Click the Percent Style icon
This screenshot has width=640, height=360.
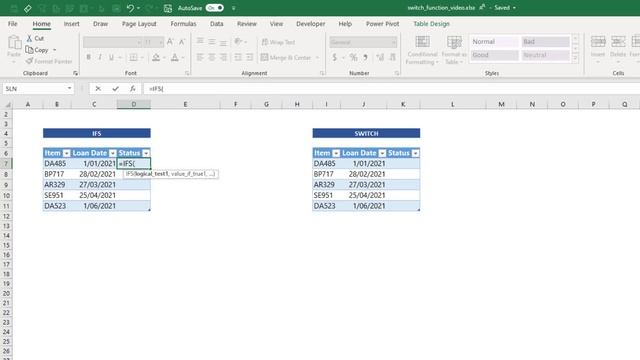353,58
